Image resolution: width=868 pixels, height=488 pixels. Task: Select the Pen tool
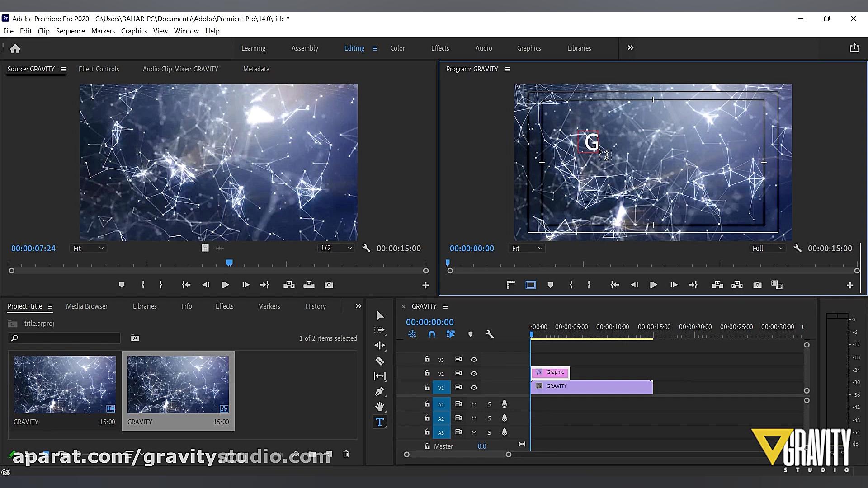[380, 391]
